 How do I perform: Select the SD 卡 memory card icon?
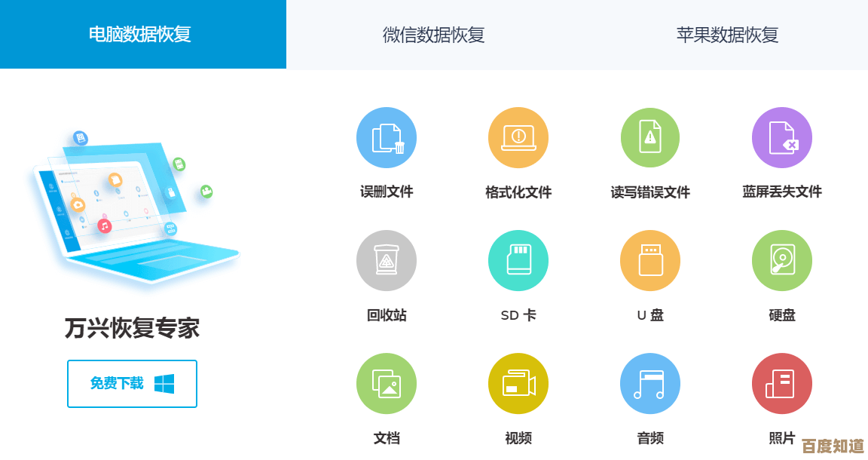[x=518, y=261]
